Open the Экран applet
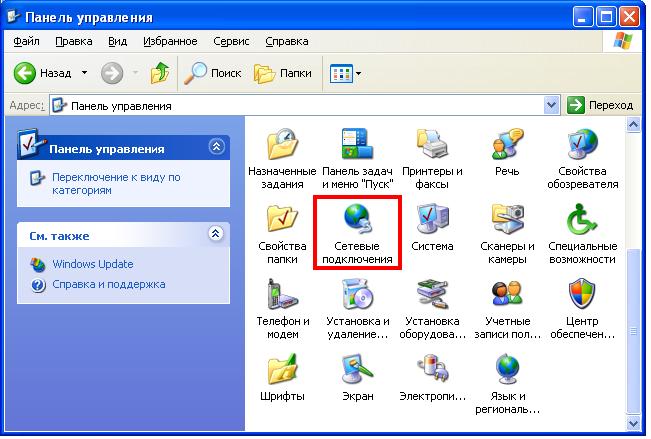Screen dimensions: 651x439 click(357, 378)
